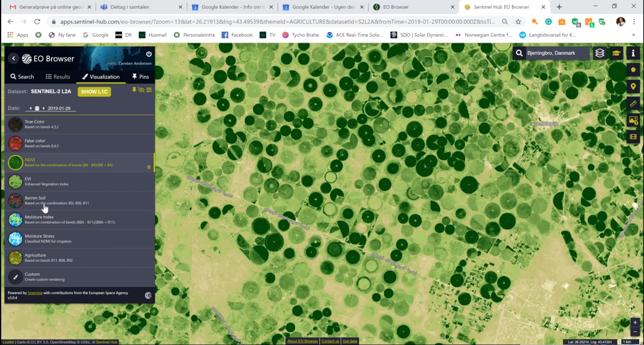644x345 pixels.
Task: Open the timelapse film icon
Action: pyautogui.click(x=633, y=137)
